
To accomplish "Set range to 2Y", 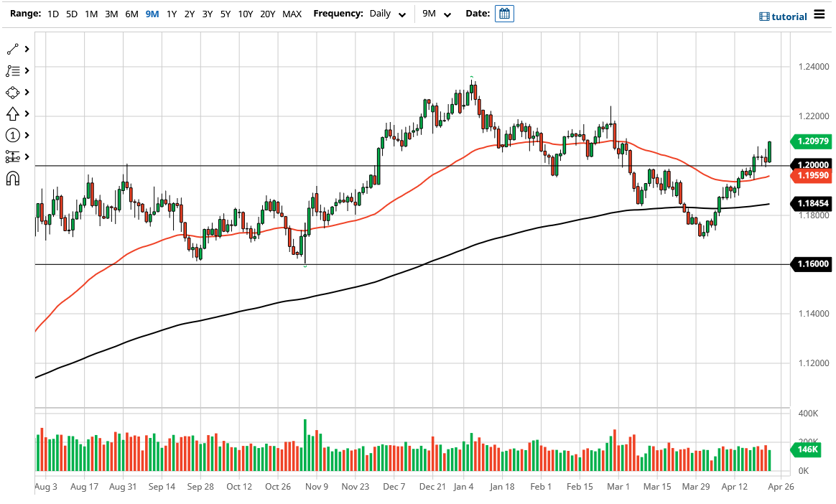I will (190, 14).
